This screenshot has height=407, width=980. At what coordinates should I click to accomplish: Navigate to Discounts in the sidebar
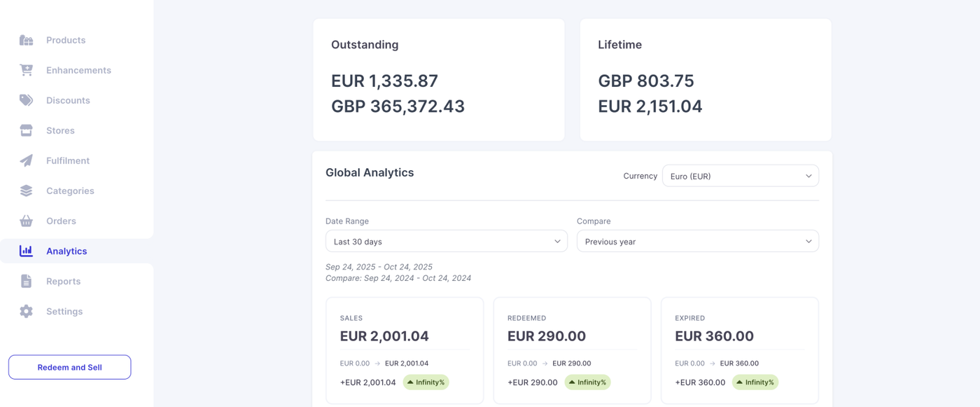(x=68, y=100)
